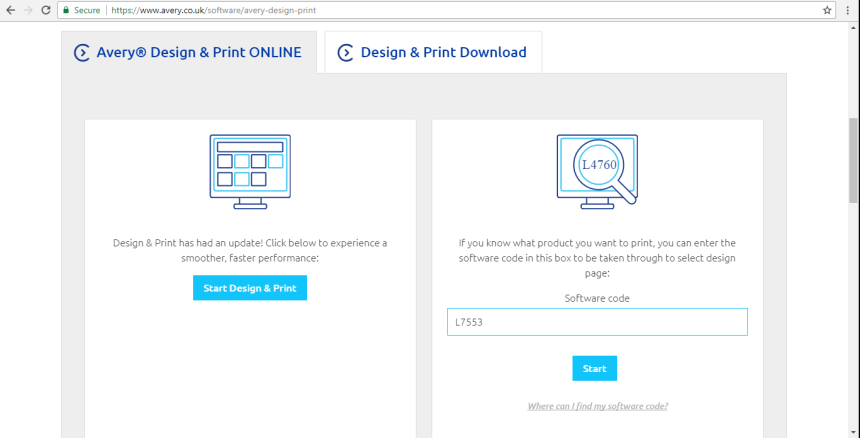Click the arrow icon beside Avery Design & Print ONLINE

82,53
